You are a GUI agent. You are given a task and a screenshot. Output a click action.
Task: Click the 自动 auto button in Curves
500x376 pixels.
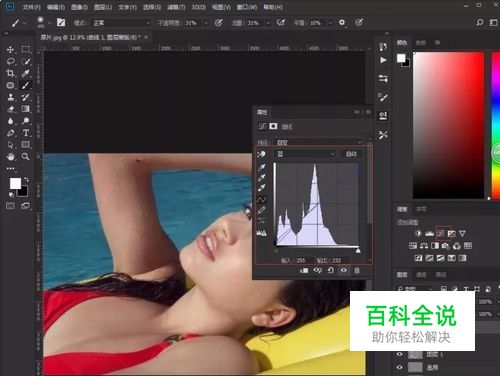click(351, 154)
